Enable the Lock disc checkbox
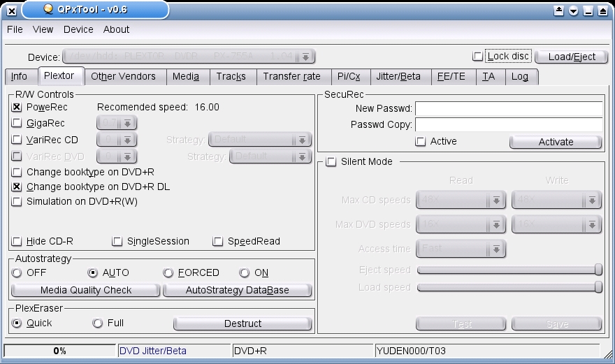 (x=477, y=57)
